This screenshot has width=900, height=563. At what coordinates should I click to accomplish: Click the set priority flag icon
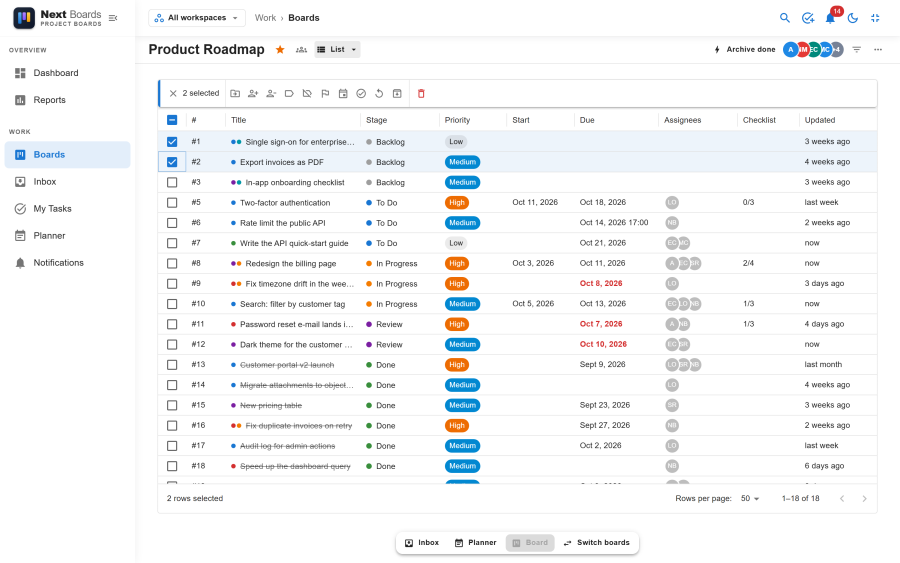pyautogui.click(x=325, y=94)
